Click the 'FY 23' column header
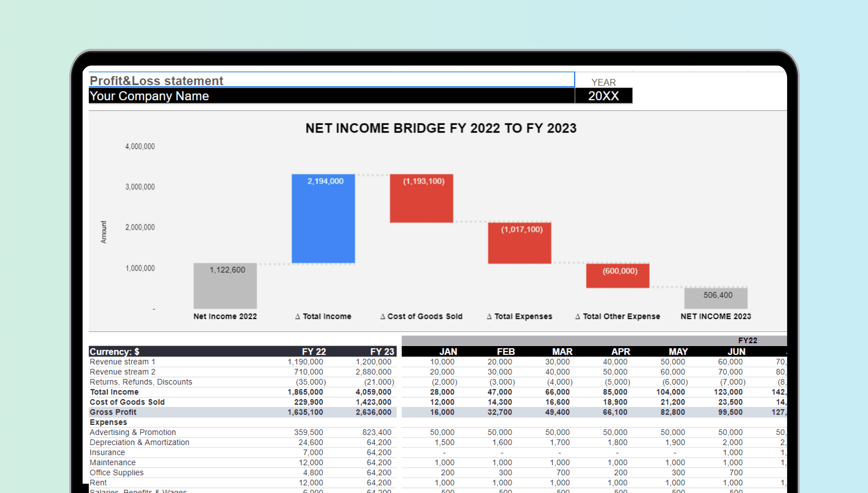This screenshot has width=868, height=493. point(382,352)
